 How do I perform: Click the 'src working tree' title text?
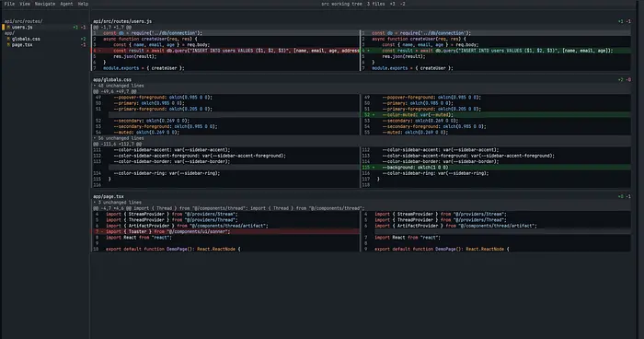[341, 4]
